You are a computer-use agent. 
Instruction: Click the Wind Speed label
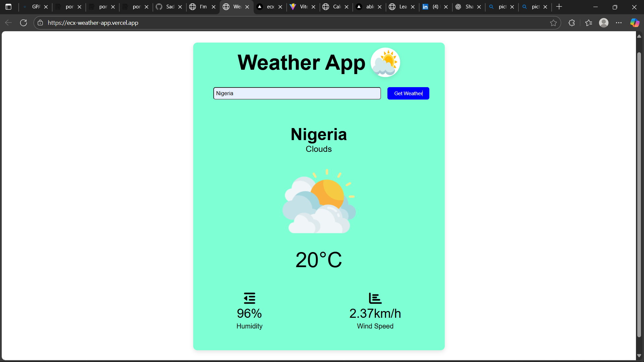click(x=375, y=326)
